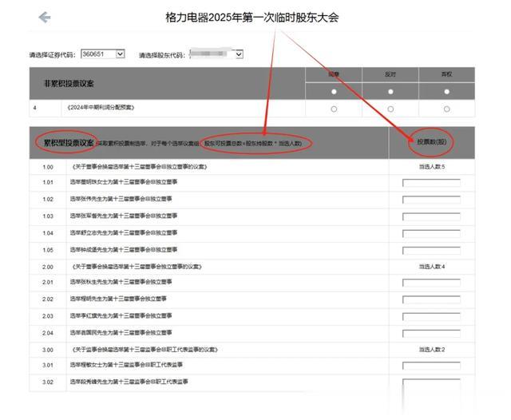Select 同意 for all non-cumulative proposals in header
511x420 pixels.
click(x=334, y=92)
